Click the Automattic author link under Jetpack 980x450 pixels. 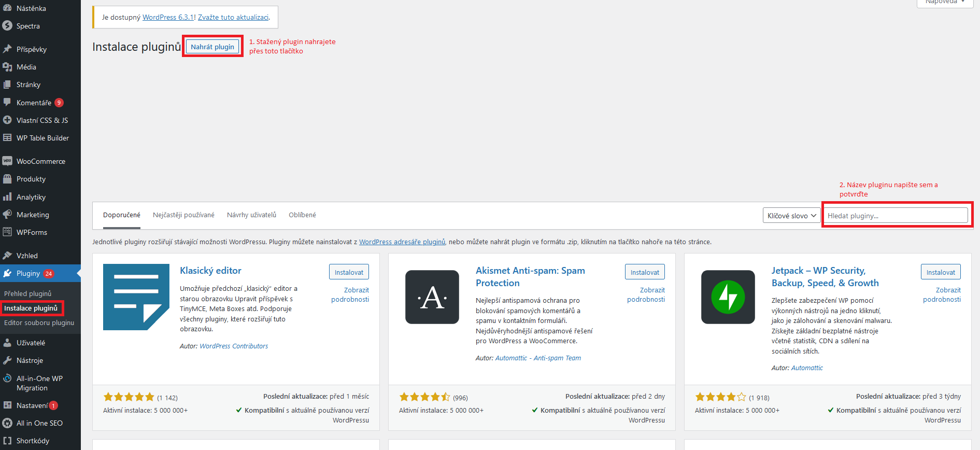(x=807, y=368)
